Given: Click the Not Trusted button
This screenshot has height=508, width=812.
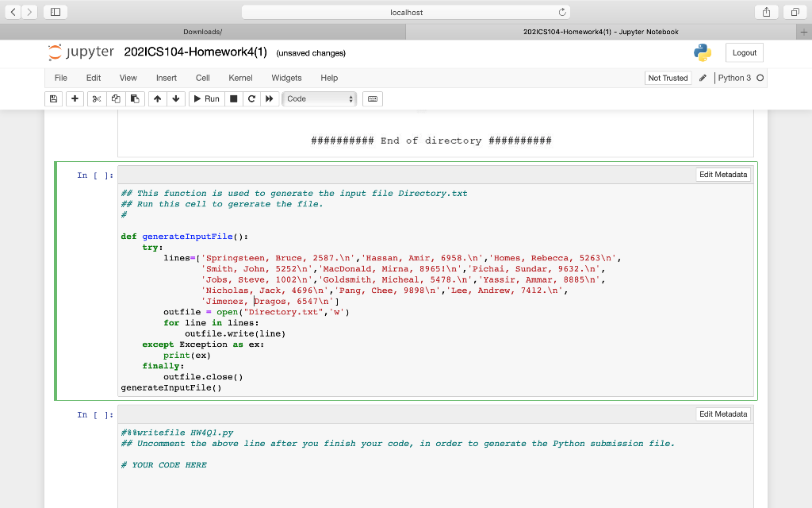Looking at the screenshot, I should [x=668, y=78].
